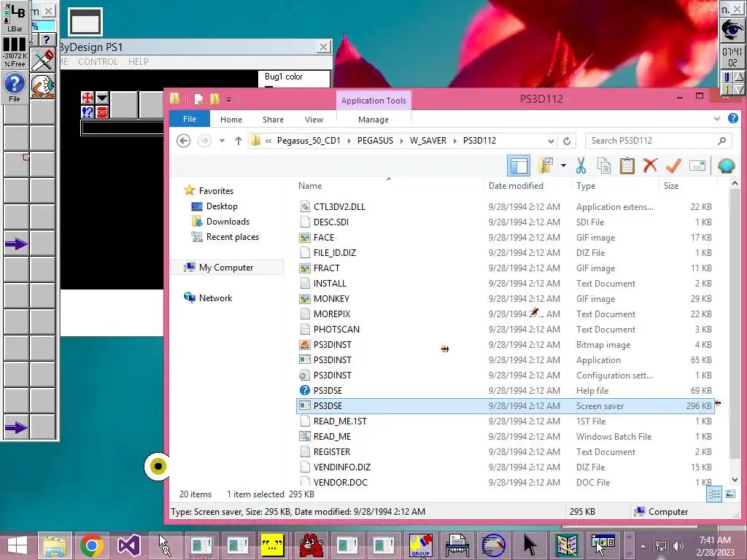Viewport: 747px width, 560px height.
Task: Open HELP menu in ByDesign PS1 window
Action: pyautogui.click(x=138, y=62)
